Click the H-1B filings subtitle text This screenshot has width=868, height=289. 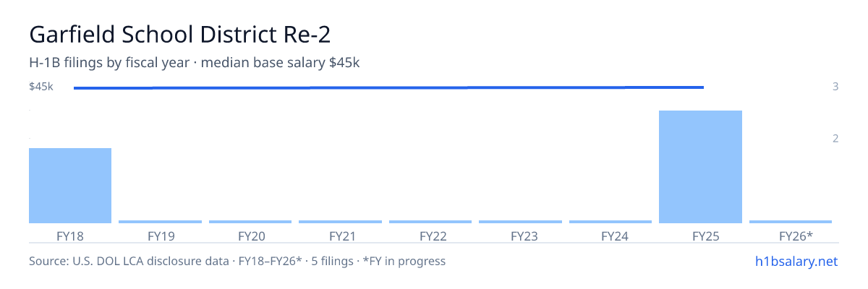(x=195, y=63)
